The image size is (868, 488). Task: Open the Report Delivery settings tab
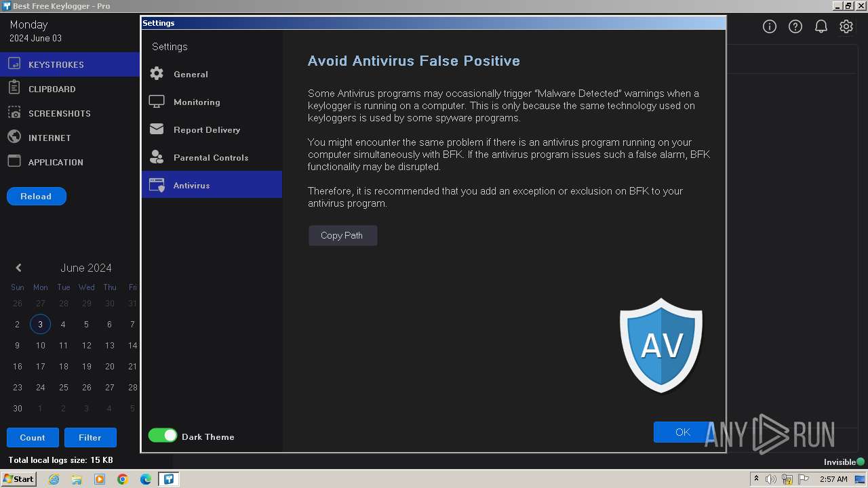212,129
